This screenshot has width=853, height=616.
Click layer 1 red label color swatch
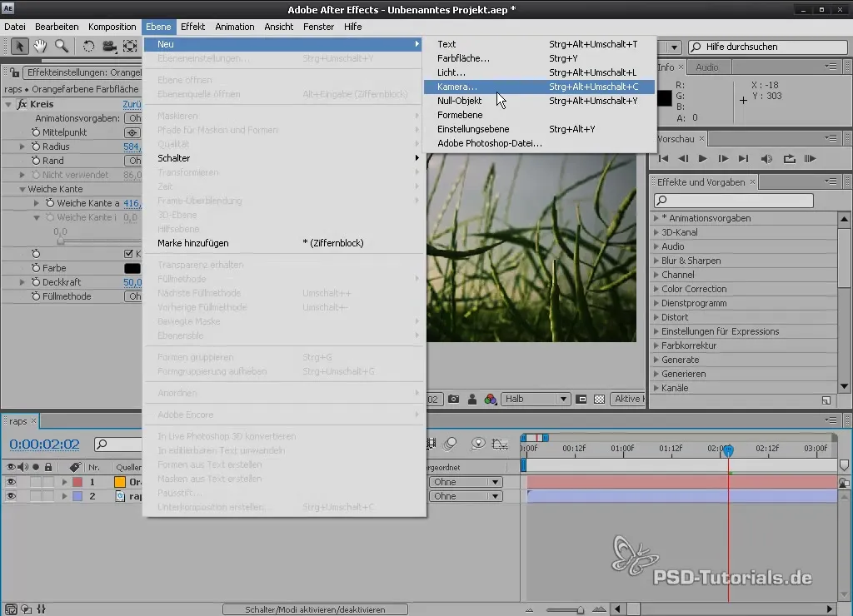[77, 482]
